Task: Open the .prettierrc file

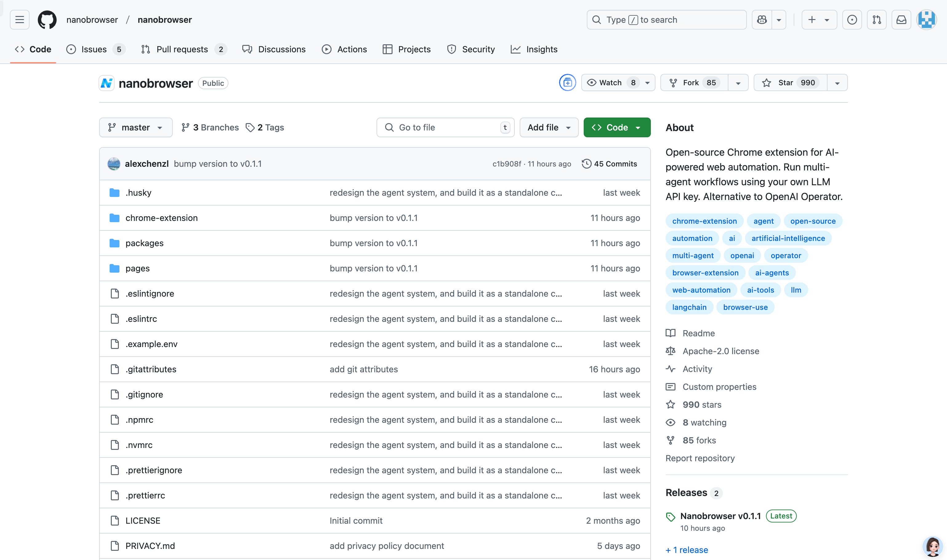Action: 145,495
